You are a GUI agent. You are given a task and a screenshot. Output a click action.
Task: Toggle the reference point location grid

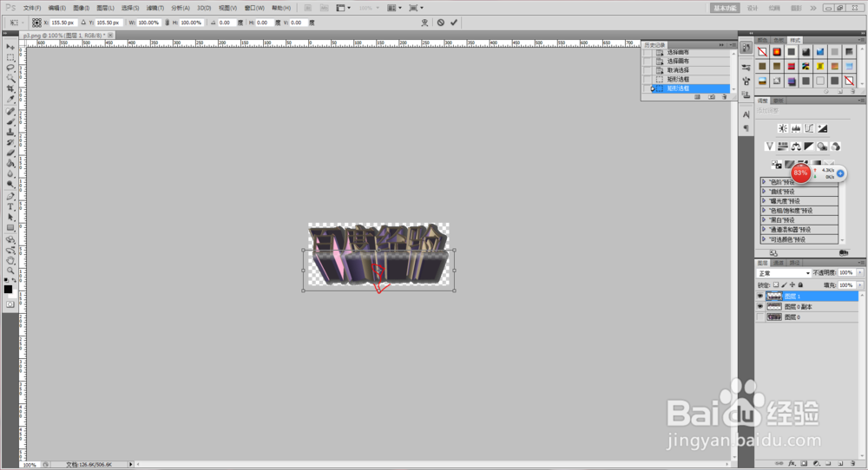tap(36, 23)
